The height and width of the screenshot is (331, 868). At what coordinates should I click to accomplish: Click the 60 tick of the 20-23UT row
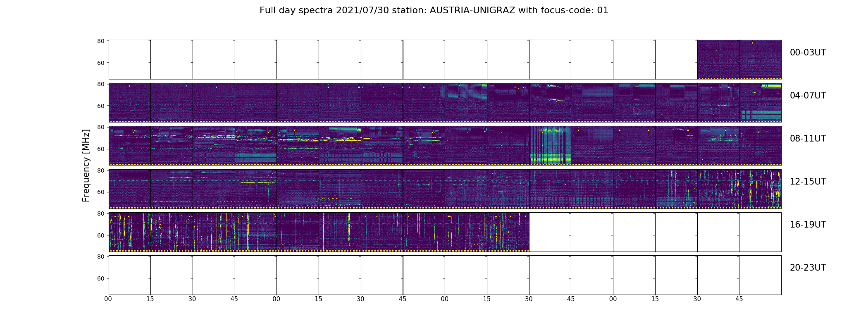pyautogui.click(x=100, y=278)
